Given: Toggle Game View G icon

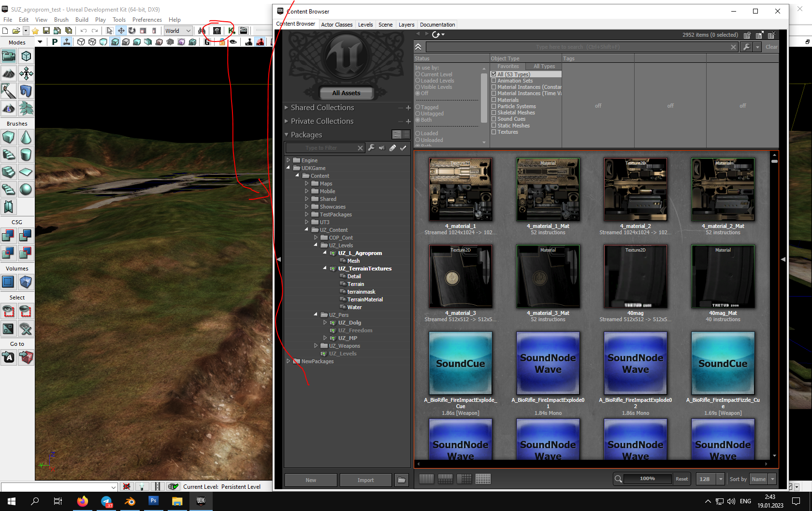Looking at the screenshot, I should pos(207,42).
